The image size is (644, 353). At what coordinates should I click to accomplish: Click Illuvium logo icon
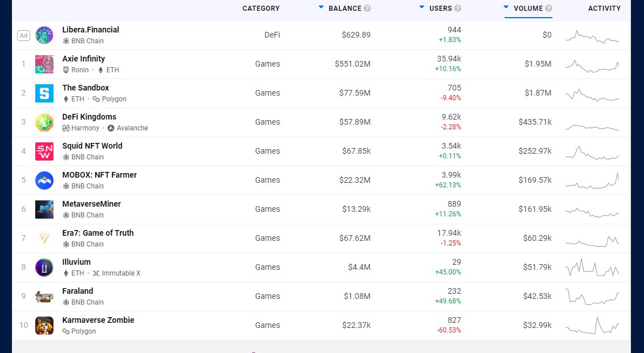click(x=44, y=268)
